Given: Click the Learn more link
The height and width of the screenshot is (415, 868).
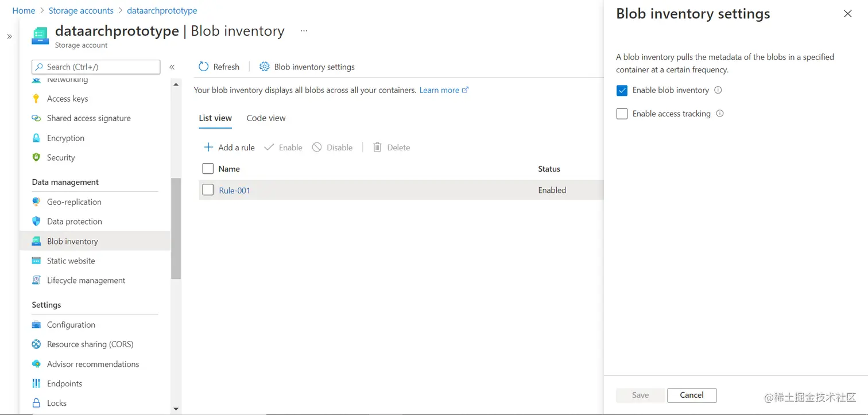Looking at the screenshot, I should 440,90.
